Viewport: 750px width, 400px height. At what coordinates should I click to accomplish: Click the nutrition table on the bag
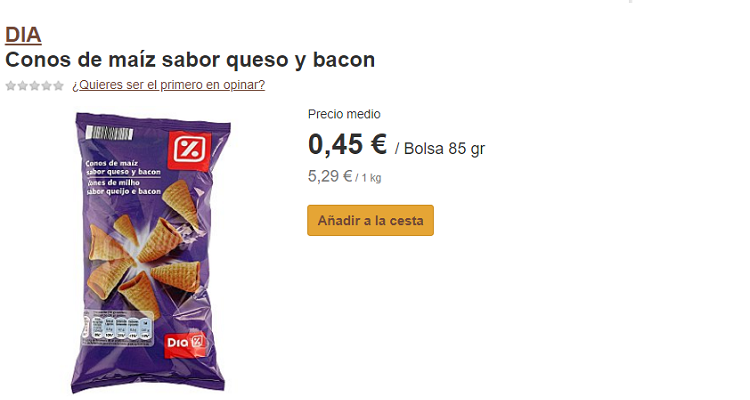click(118, 328)
